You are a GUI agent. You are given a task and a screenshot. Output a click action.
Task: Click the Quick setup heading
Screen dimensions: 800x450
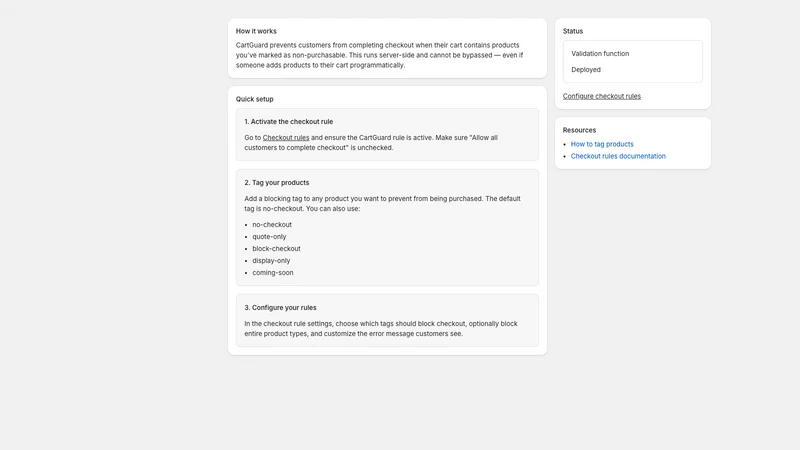[x=255, y=99]
